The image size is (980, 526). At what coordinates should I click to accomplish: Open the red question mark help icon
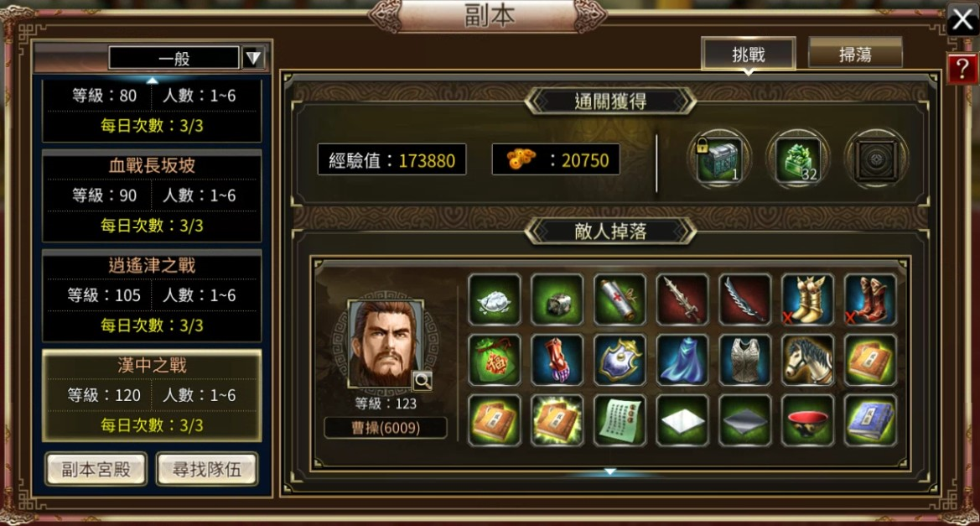[962, 68]
